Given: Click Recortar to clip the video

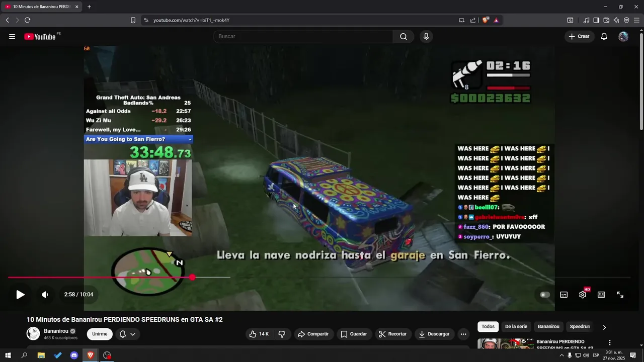Looking at the screenshot, I should coord(392,334).
